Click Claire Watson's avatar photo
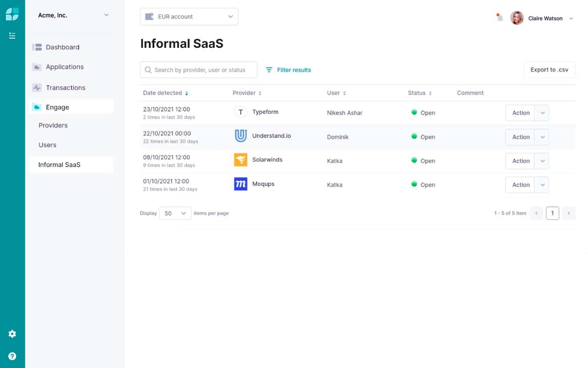The width and height of the screenshot is (588, 368). [x=517, y=18]
